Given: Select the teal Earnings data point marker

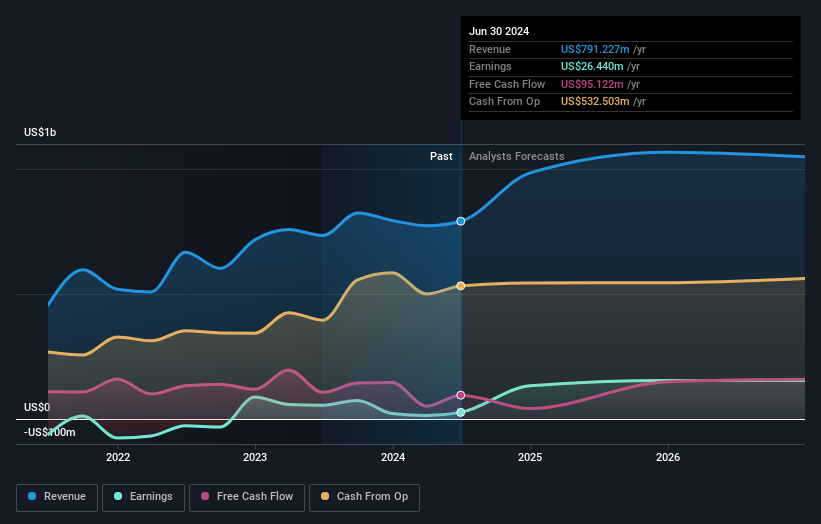Looking at the screenshot, I should 461,412.
